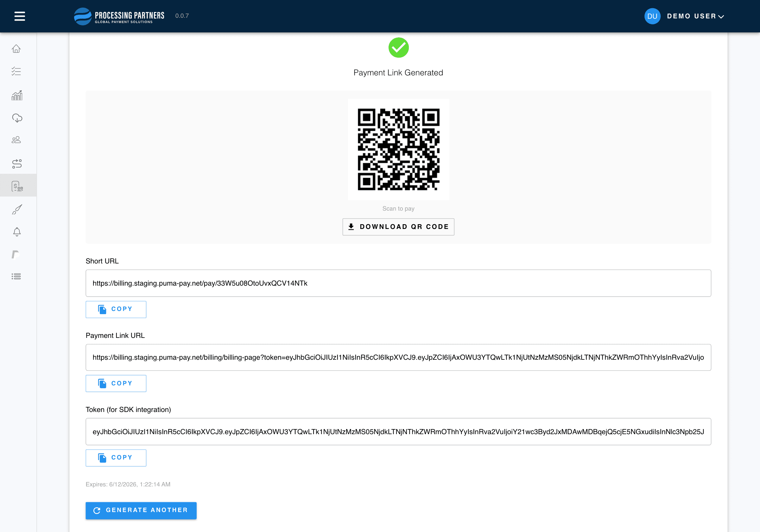Click the Generate Another button
The image size is (760, 532).
(141, 510)
